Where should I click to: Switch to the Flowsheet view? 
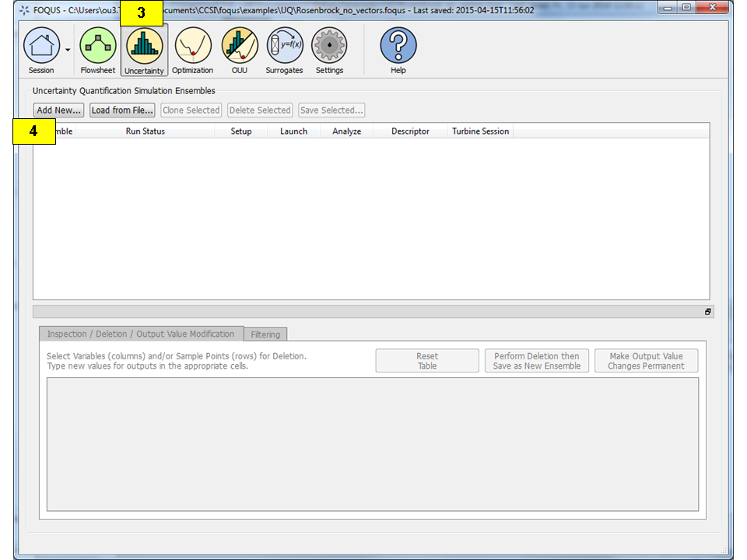tap(97, 47)
